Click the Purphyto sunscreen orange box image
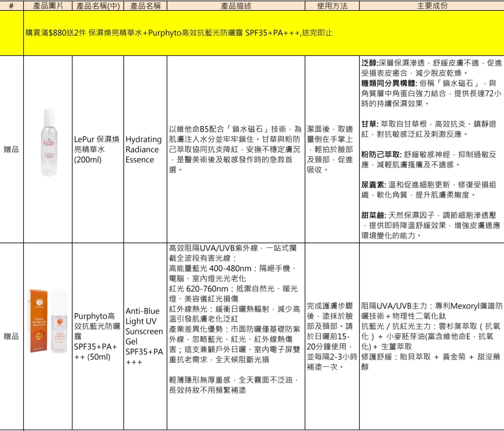The width and height of the screenshot is (504, 431). 38,321
